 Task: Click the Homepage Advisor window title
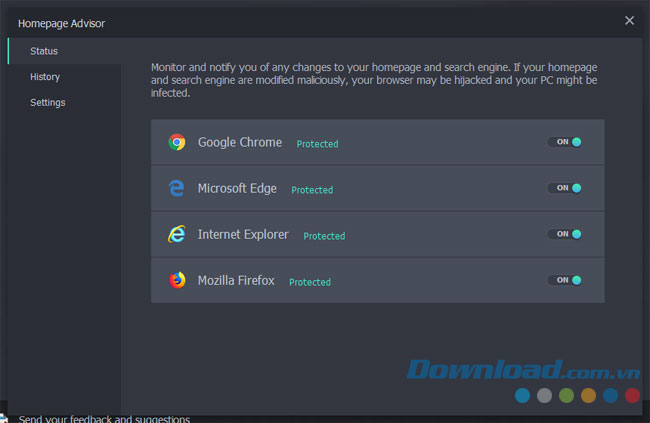coord(61,24)
